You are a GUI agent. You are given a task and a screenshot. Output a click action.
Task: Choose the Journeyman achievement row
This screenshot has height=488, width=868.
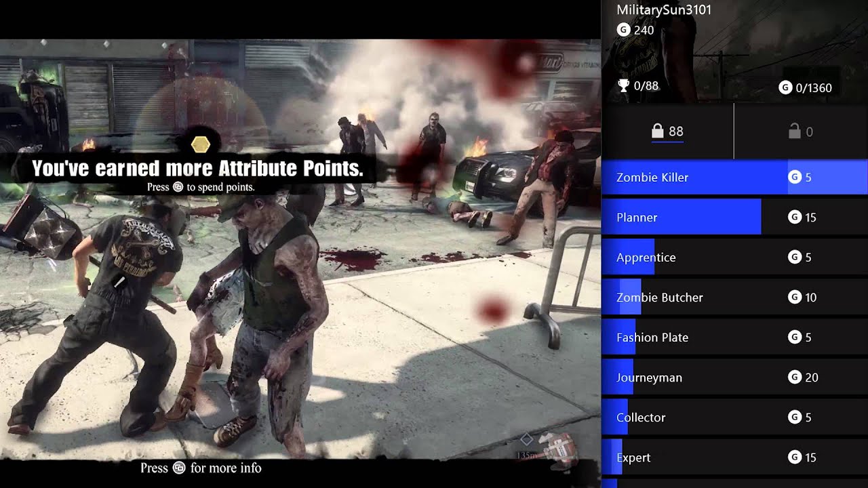click(735, 378)
